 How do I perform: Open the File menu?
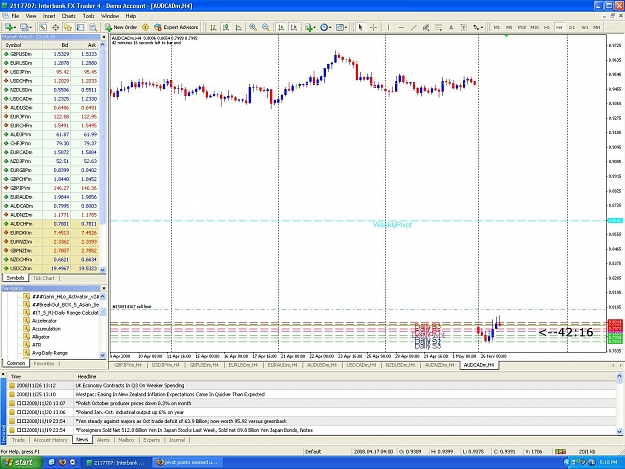tap(15, 16)
